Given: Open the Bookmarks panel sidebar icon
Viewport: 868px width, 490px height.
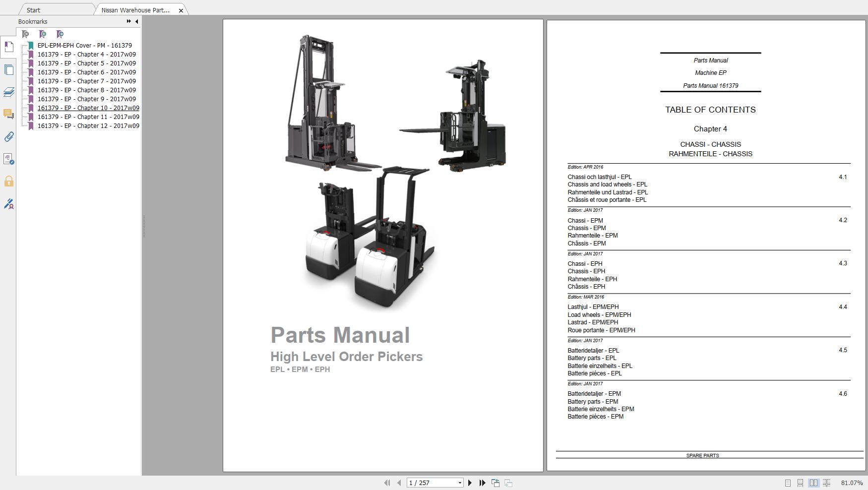Looking at the screenshot, I should tap(8, 47).
